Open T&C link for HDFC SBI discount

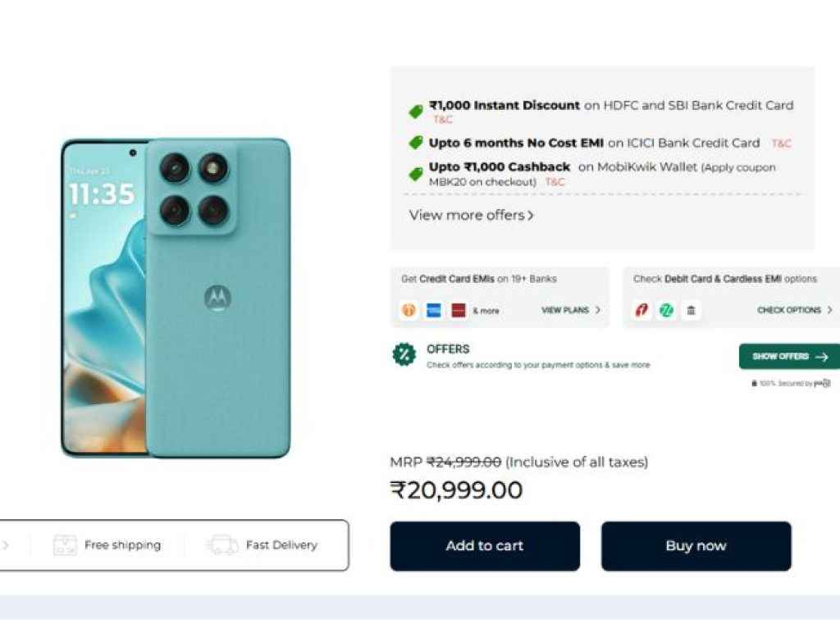[x=443, y=120]
